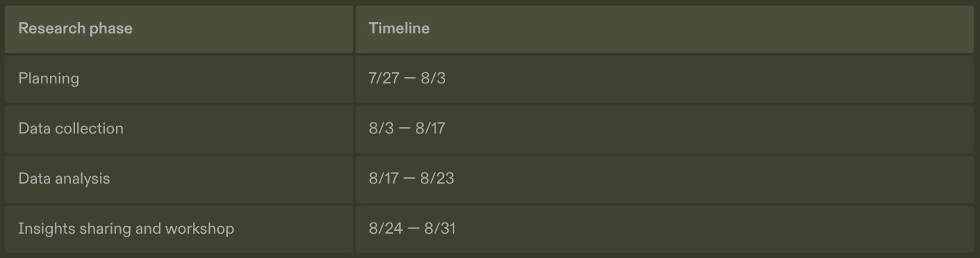Click the 8/31 end date of Insights sharing
This screenshot has height=258, width=980.
point(440,228)
